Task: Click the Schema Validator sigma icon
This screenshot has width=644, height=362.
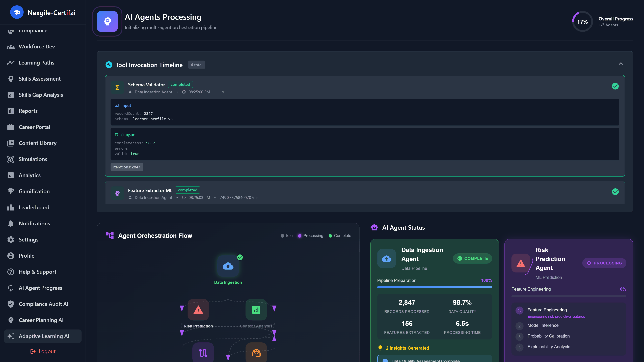Action: (x=117, y=87)
